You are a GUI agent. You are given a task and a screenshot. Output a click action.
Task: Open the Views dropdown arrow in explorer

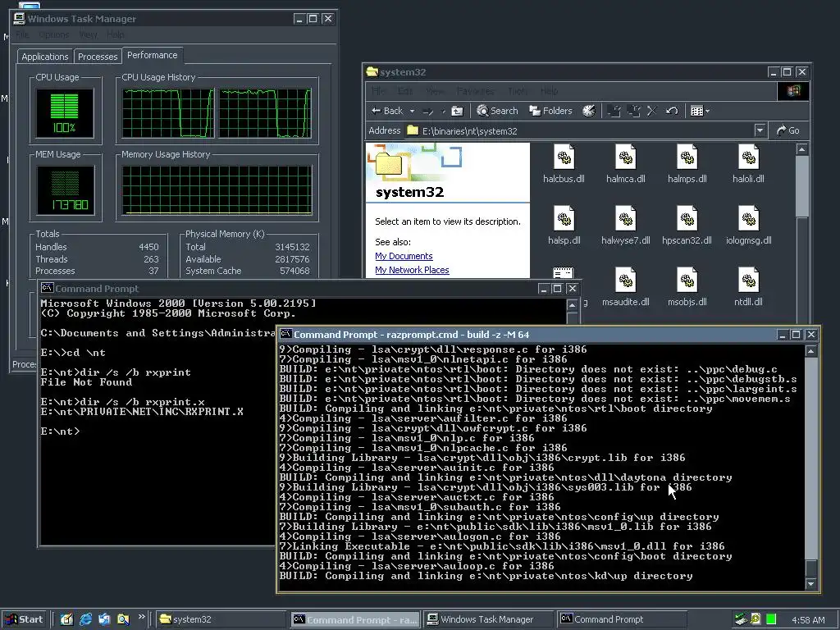click(707, 112)
